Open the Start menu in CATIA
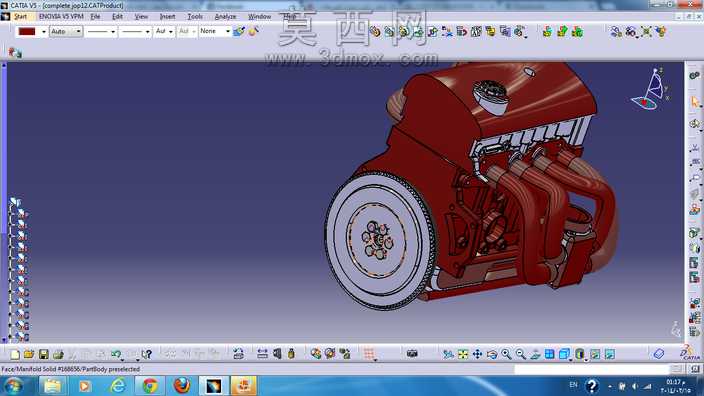 coord(20,17)
